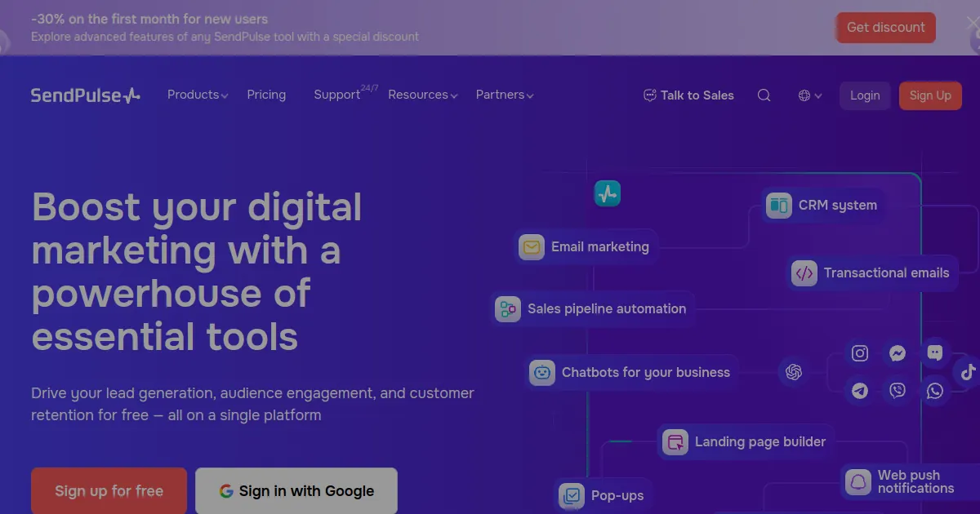
Task: Open the language selector chevron
Action: click(x=818, y=96)
